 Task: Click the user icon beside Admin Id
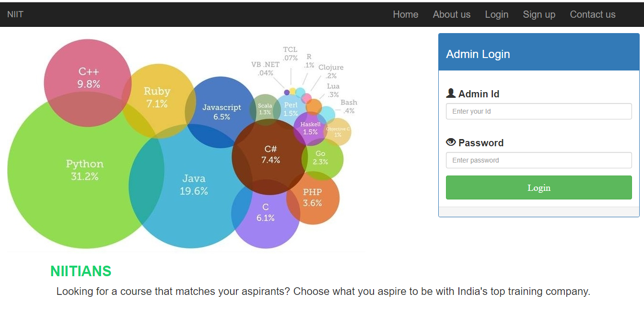tap(451, 94)
